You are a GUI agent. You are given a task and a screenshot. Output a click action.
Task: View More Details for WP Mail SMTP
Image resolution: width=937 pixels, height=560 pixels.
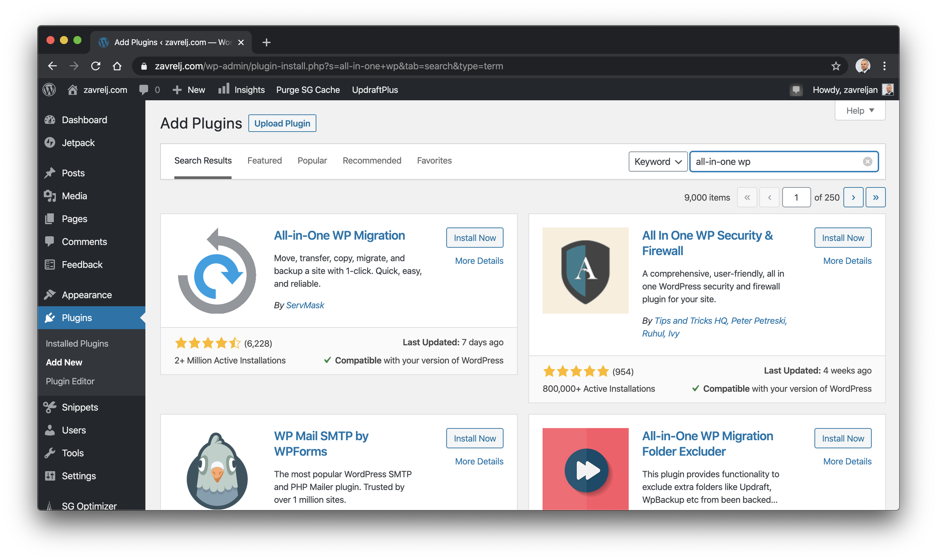coord(479,461)
